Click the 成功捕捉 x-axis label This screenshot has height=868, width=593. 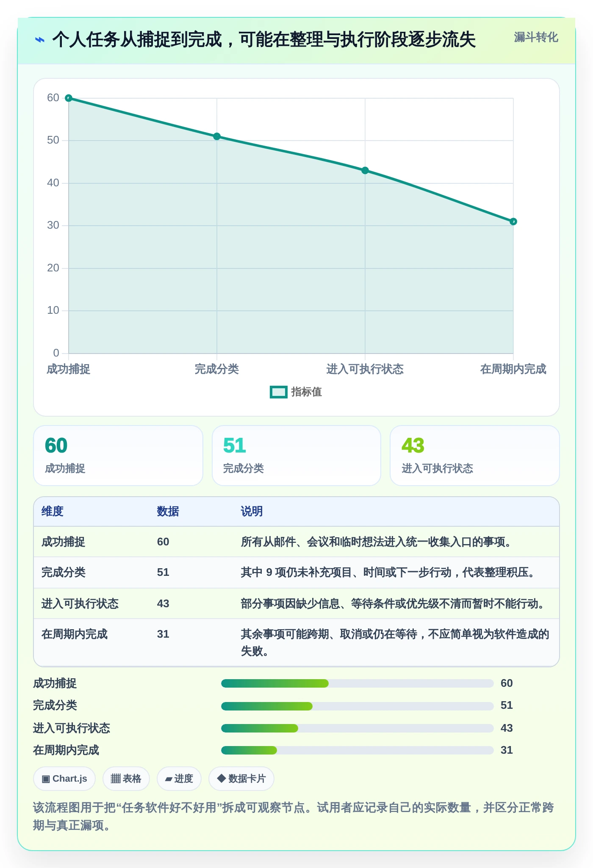68,369
